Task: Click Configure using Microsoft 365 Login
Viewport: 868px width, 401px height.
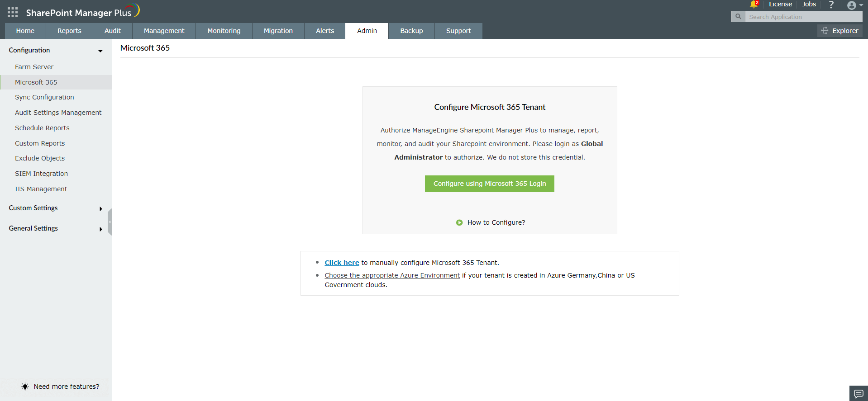Action: point(490,184)
